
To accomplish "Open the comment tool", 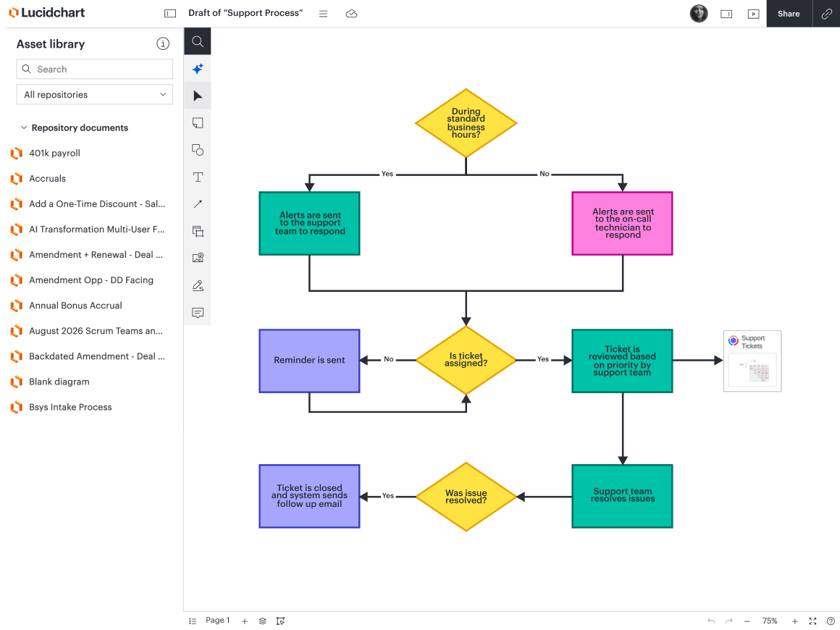I will [197, 313].
